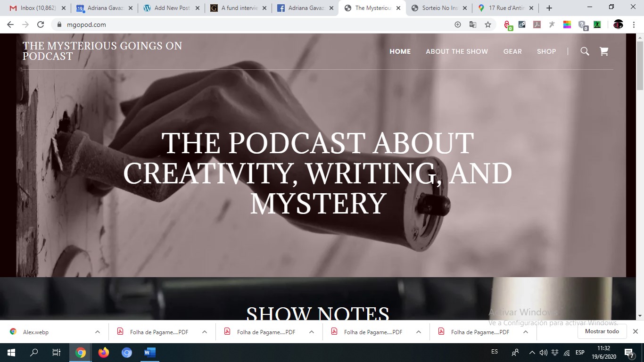This screenshot has width=644, height=362.
Task: Click the website search magnifier icon
Action: click(x=585, y=51)
